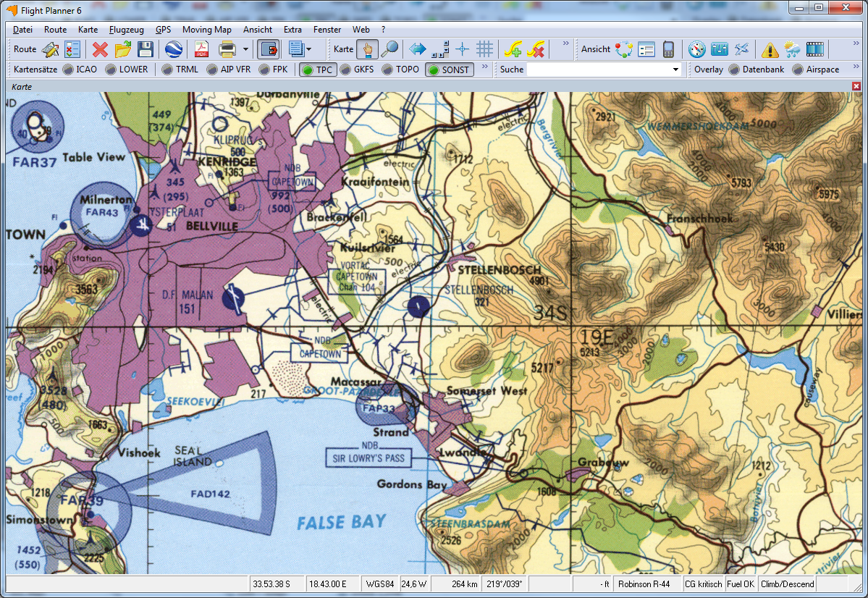Open the Datei menu
868x598 pixels.
point(22,30)
